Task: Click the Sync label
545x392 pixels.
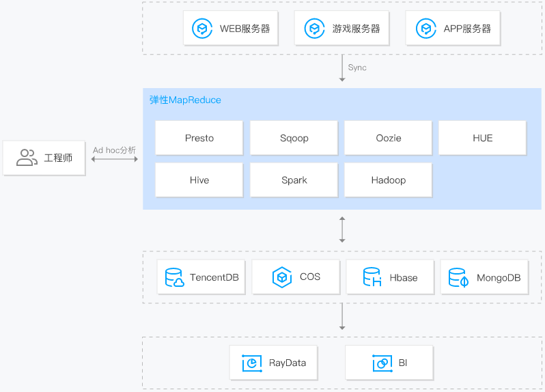Action: click(357, 68)
